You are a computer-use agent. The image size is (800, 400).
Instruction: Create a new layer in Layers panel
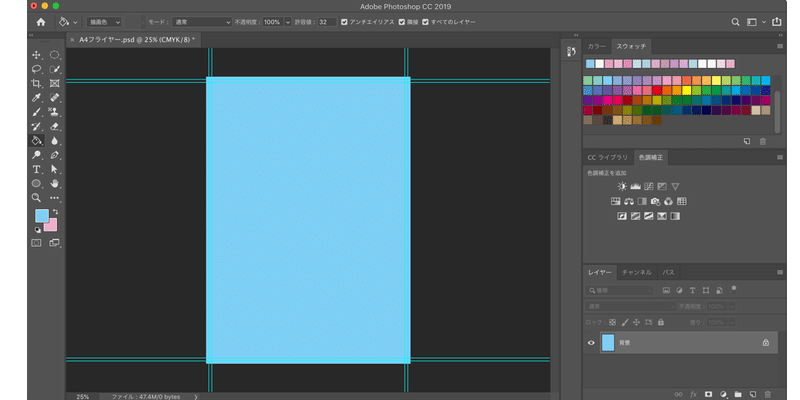coord(753,394)
